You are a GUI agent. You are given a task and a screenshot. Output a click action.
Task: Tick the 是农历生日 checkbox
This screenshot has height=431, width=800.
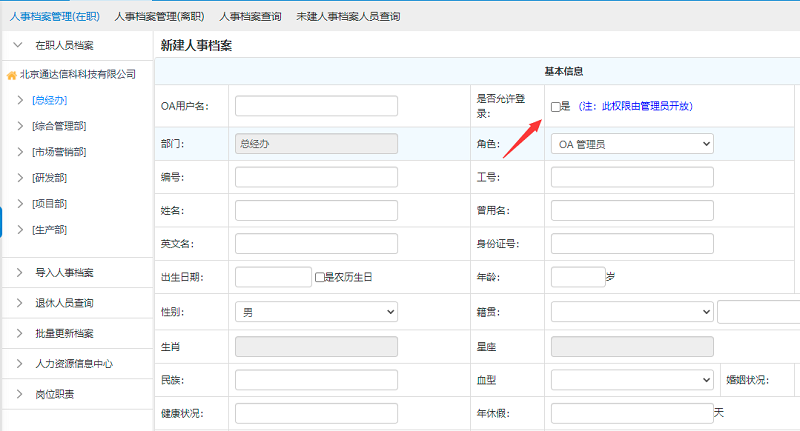pyautogui.click(x=320, y=278)
